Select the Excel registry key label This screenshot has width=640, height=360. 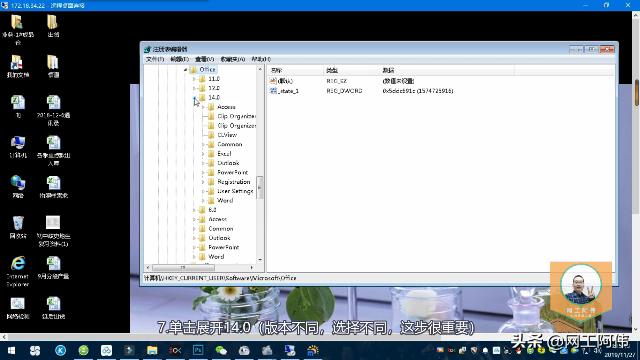(x=224, y=154)
